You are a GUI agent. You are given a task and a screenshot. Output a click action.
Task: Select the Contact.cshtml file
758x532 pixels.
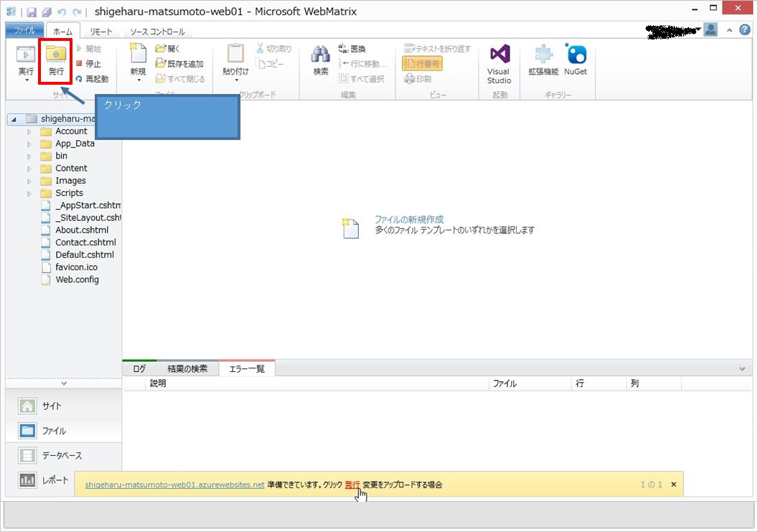pos(79,242)
